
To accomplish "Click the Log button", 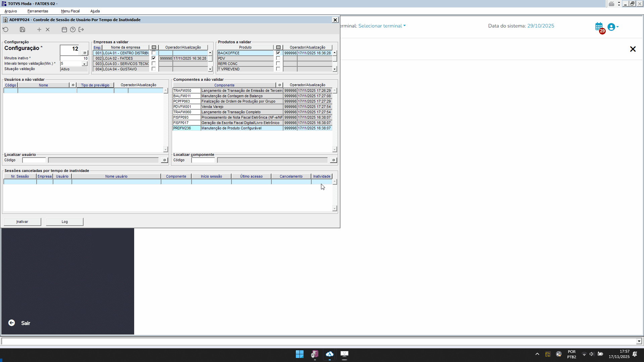I will coord(64,222).
